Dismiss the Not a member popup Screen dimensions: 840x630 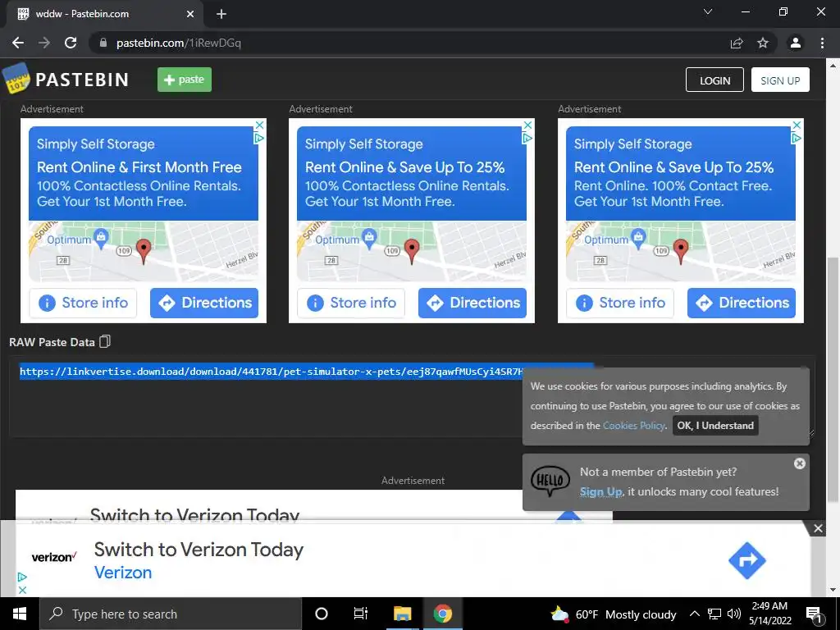(799, 463)
